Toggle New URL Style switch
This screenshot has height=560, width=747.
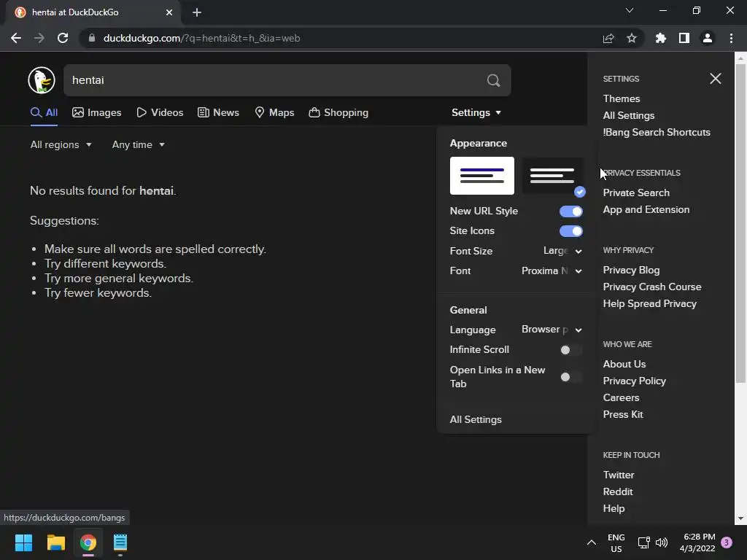pyautogui.click(x=570, y=211)
